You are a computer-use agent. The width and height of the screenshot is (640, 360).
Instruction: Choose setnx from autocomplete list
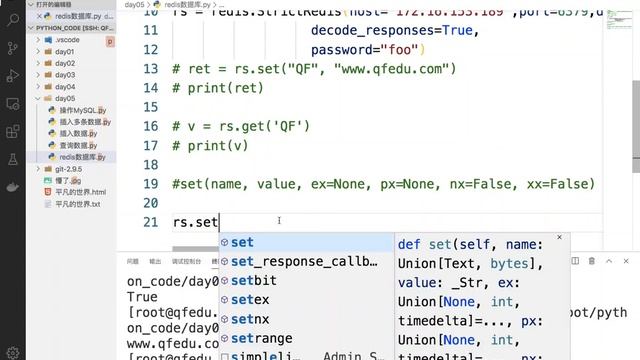306,319
